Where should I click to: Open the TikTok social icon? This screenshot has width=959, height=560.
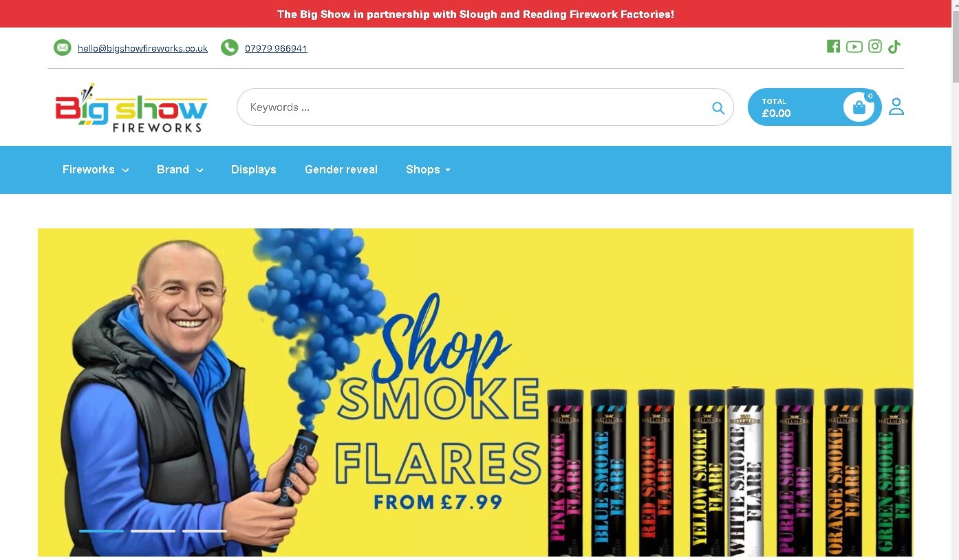[x=894, y=46]
